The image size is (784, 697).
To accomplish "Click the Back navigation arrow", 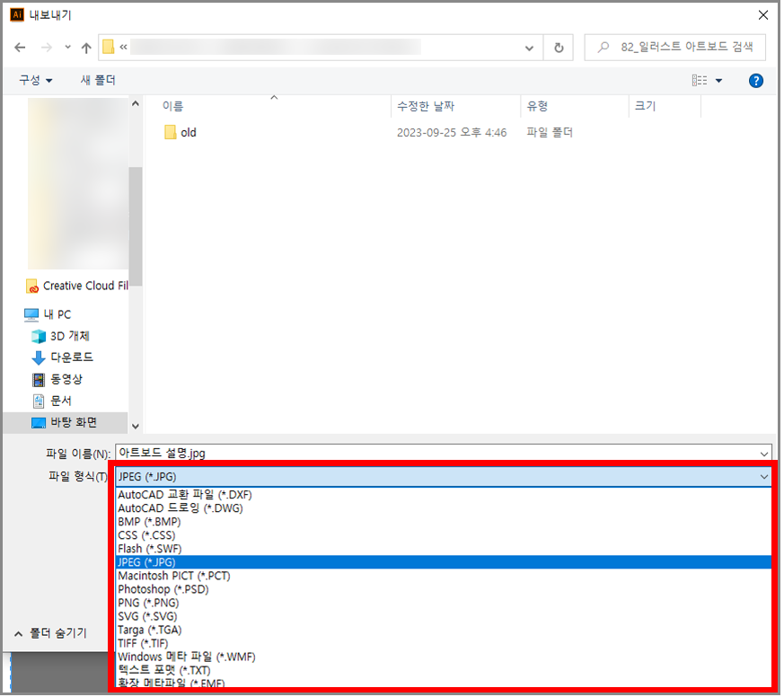I will 20,48.
